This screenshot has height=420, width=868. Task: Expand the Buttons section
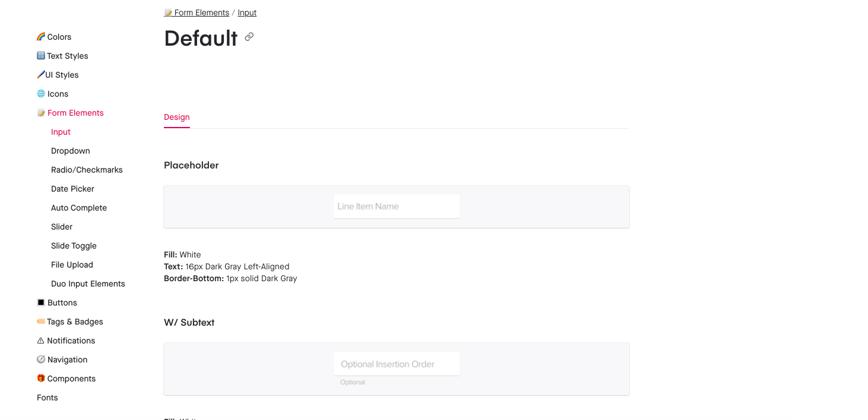62,303
